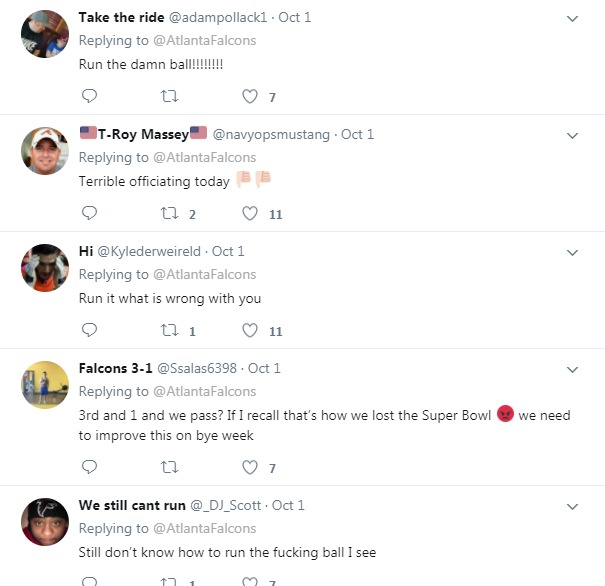Click T-Roy Massey's profile picture
Image resolution: width=605 pixels, height=586 pixels.
point(44,150)
